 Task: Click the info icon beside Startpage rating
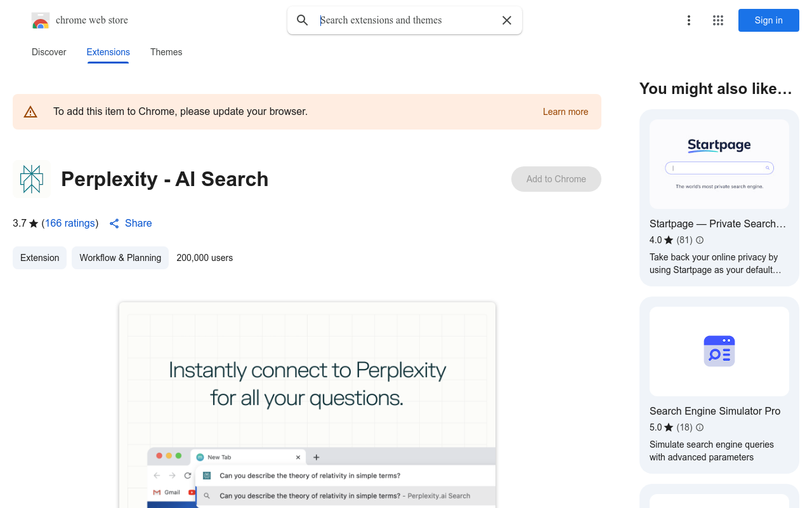700,240
